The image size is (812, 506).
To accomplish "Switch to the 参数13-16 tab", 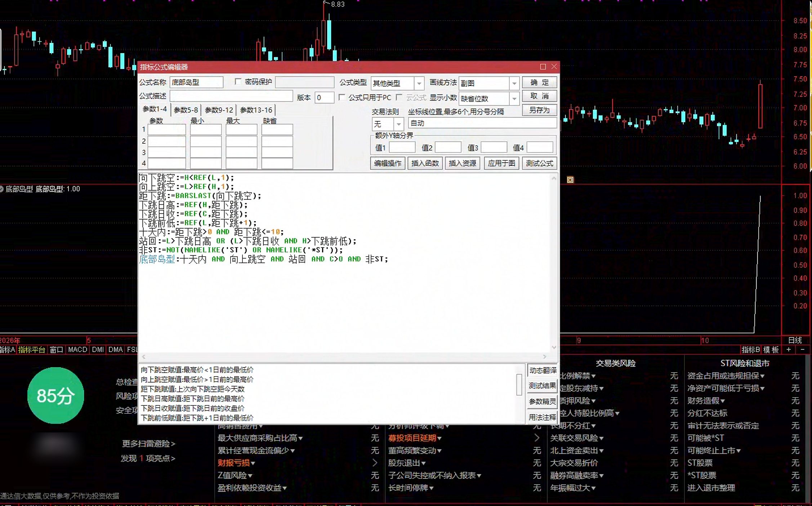I will click(x=256, y=110).
